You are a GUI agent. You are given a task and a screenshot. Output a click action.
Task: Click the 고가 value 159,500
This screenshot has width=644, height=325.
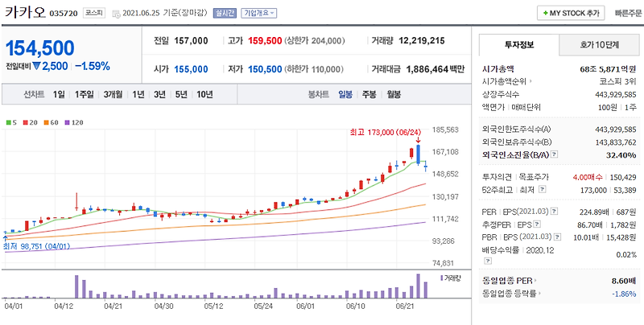[x=265, y=41]
